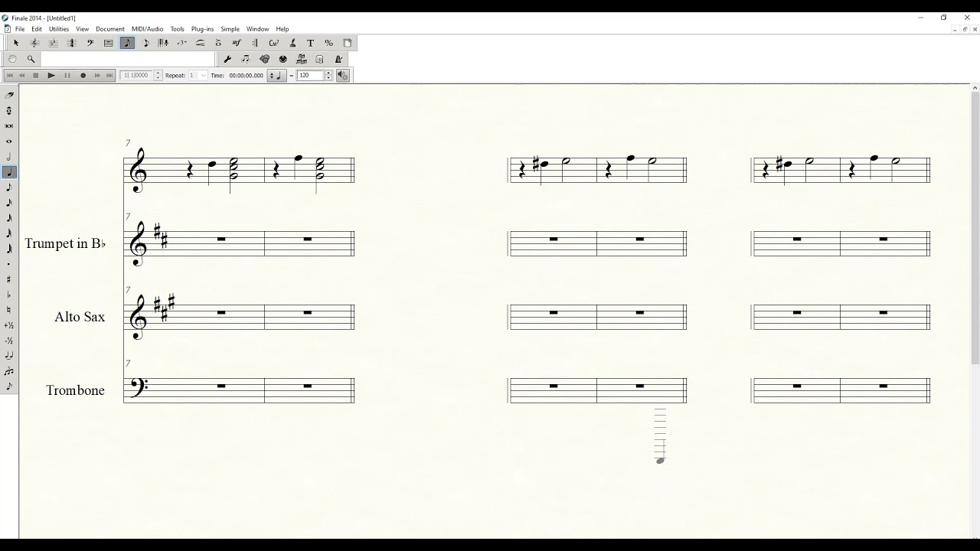Open the Plug-ins menu
This screenshot has width=980, height=551.
coord(203,29)
